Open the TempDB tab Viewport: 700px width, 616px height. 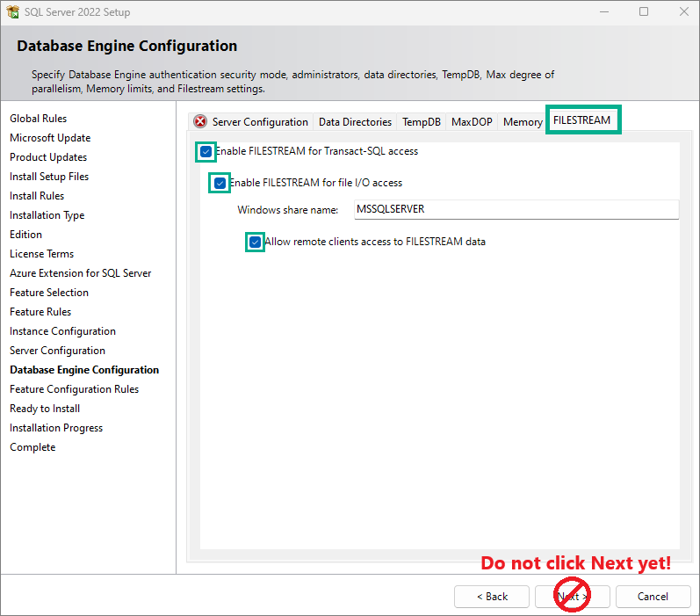421,122
